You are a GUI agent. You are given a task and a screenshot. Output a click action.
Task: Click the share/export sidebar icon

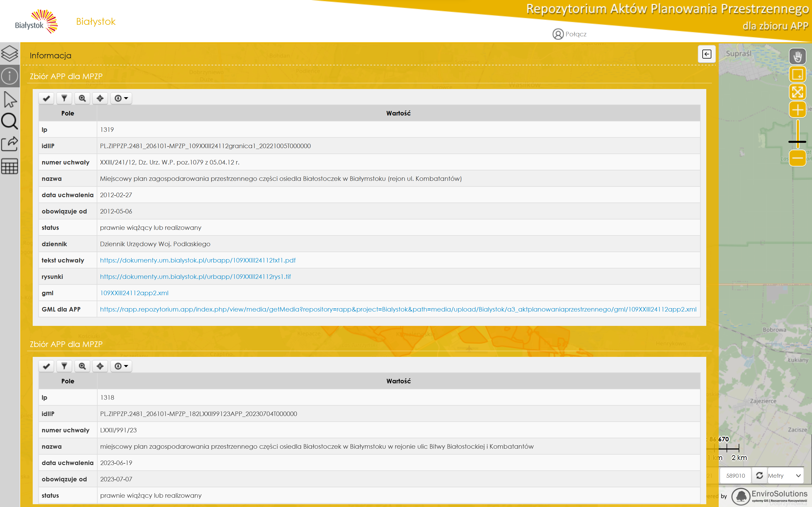(x=10, y=144)
